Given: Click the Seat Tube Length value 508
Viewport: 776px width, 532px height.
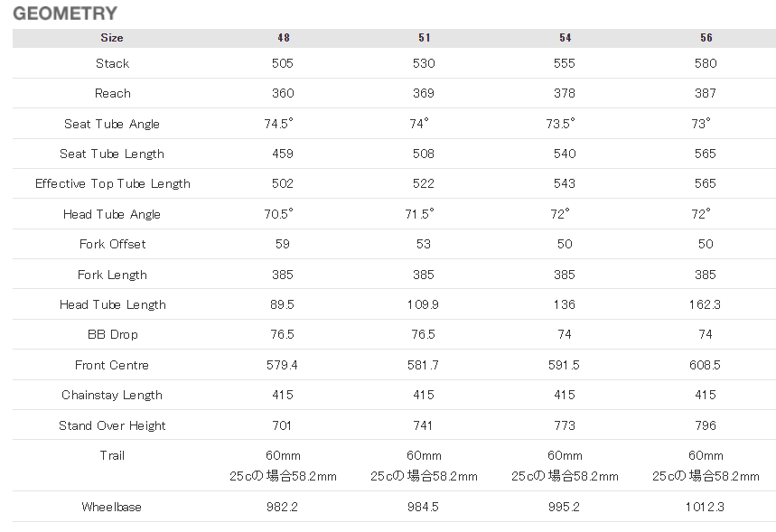Looking at the screenshot, I should [x=424, y=154].
